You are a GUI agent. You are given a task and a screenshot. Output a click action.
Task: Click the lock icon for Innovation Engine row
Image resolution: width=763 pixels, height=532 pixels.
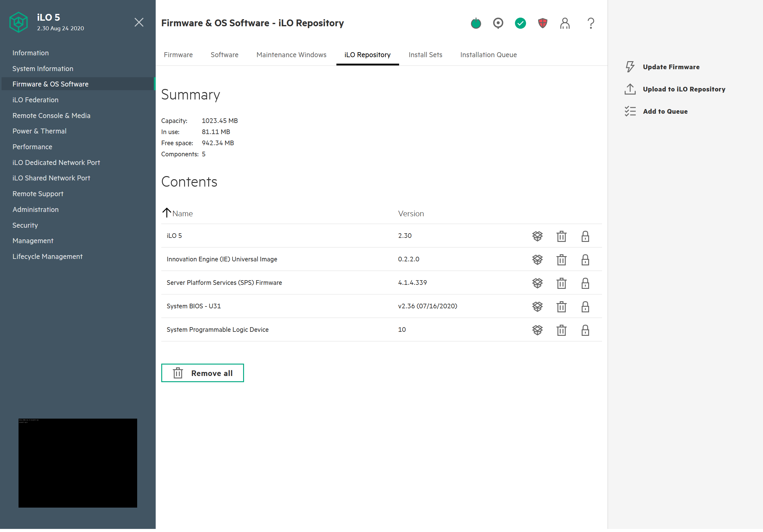(585, 260)
